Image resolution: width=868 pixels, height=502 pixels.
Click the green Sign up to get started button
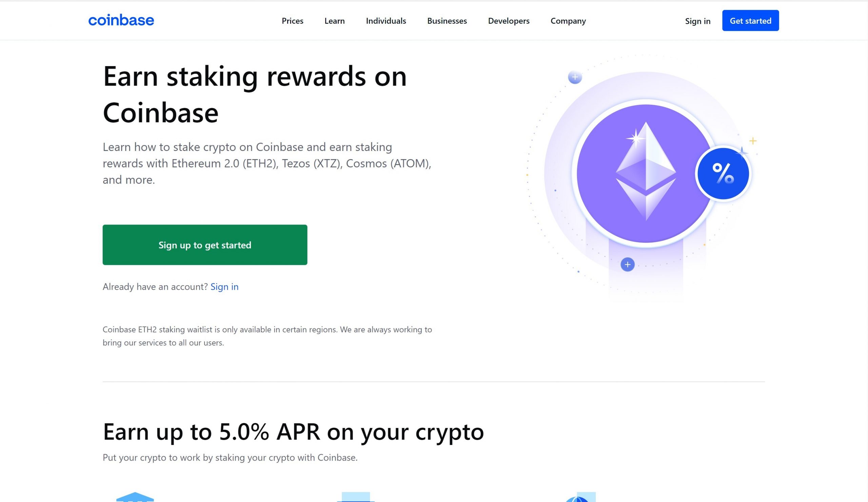[204, 245]
